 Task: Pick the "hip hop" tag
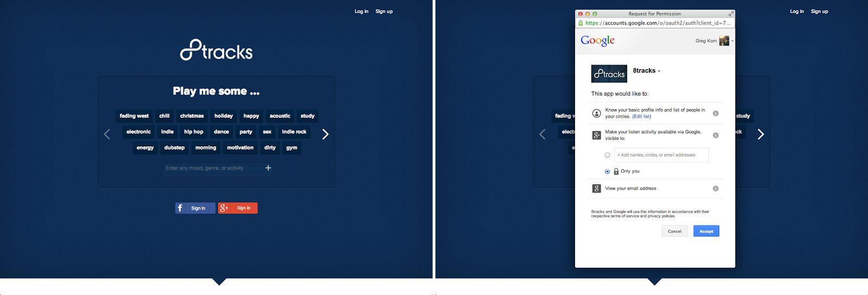click(x=194, y=132)
